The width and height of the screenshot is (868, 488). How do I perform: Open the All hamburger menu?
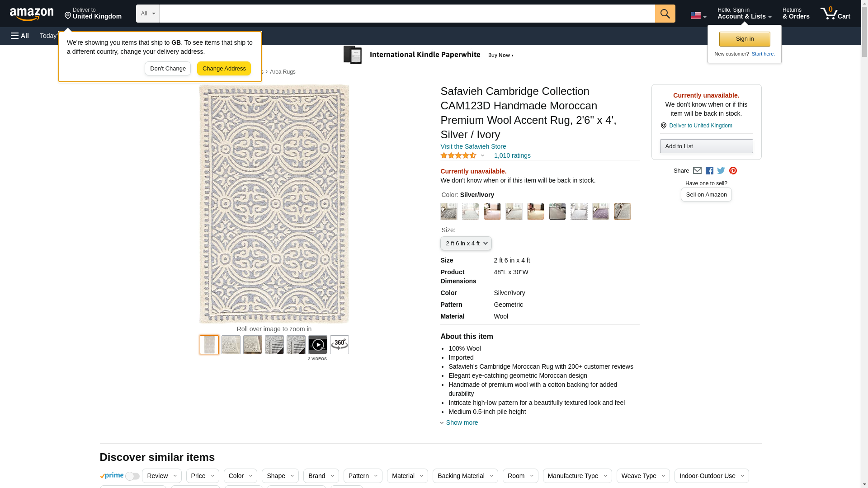click(x=20, y=36)
